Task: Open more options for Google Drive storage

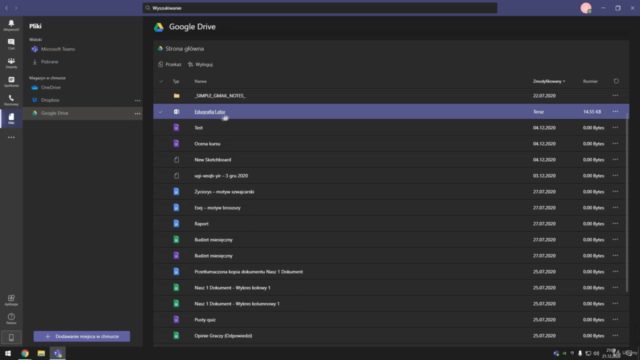Action: point(138,113)
